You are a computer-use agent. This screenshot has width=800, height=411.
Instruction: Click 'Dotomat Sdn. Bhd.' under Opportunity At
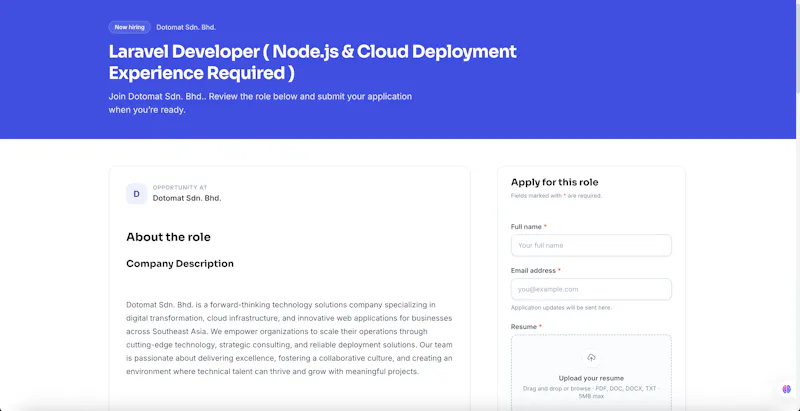(187, 198)
